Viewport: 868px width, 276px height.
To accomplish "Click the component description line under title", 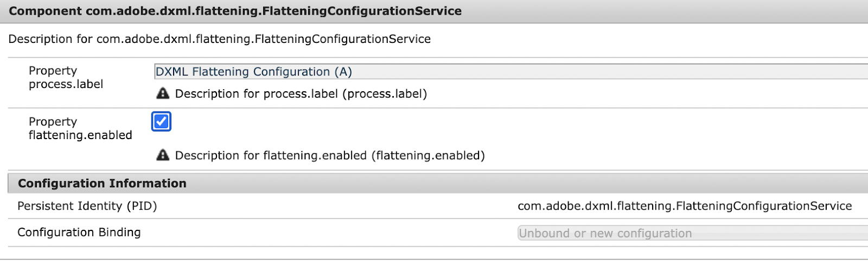I will click(219, 39).
